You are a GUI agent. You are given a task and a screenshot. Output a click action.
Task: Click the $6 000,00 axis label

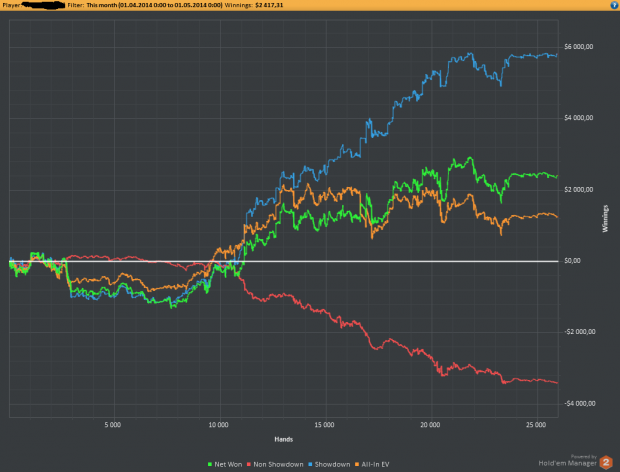click(578, 47)
